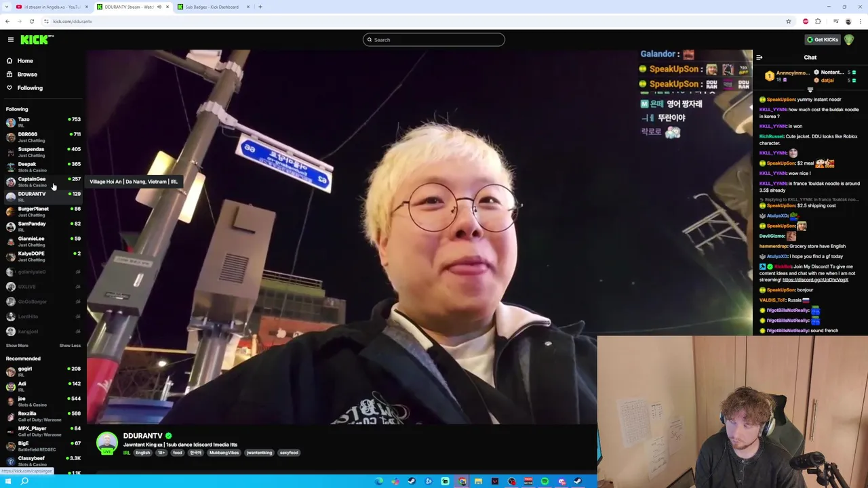Open KaiyeDOPE channel in sidebar
The width and height of the screenshot is (868, 488).
pos(42,256)
